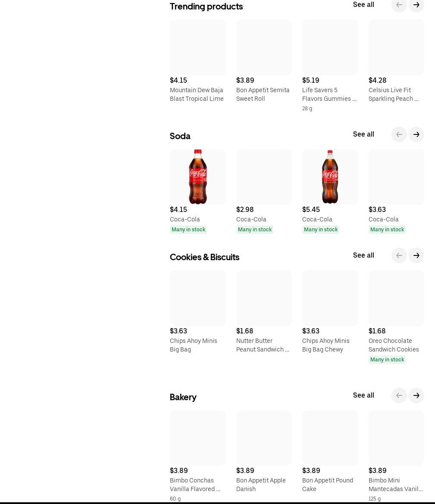Open See all for Bakery
The image size is (435, 504).
(x=363, y=395)
